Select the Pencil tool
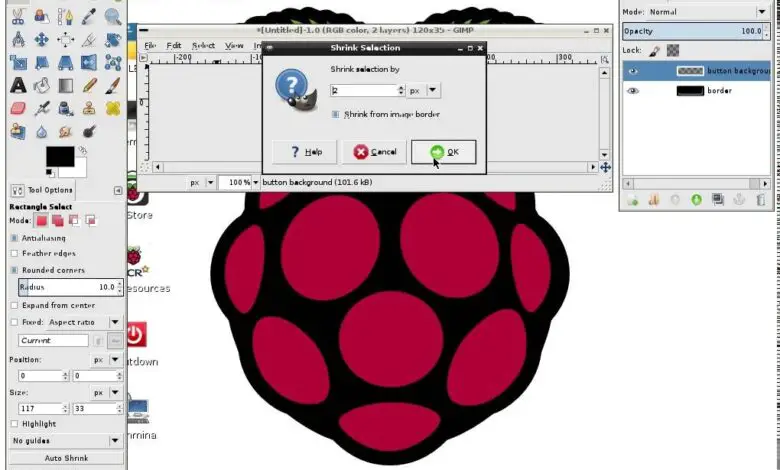780x470 pixels. tap(89, 86)
